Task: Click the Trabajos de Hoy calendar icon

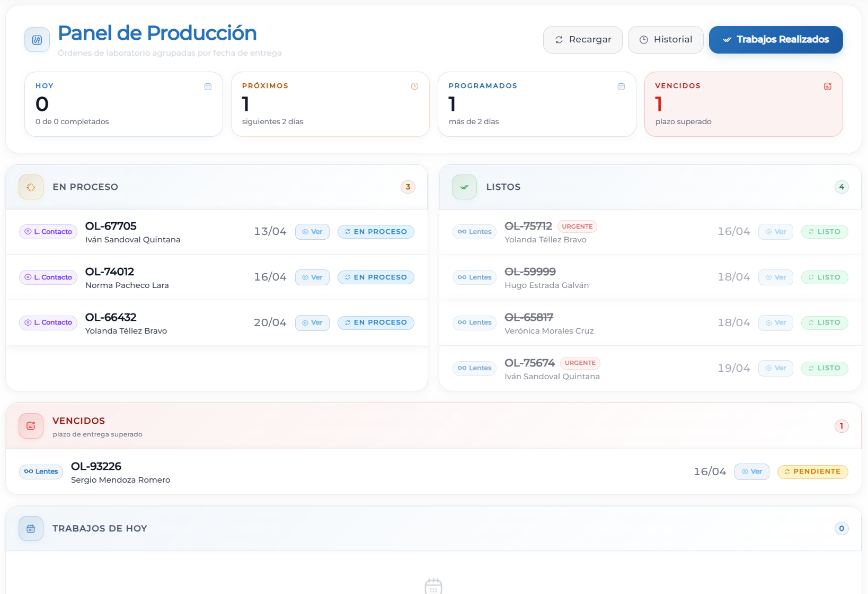Action: point(31,529)
